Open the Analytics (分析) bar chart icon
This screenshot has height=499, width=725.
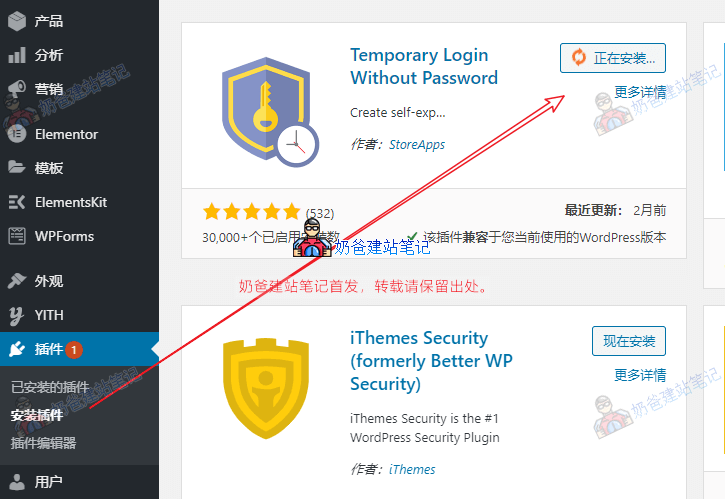tap(17, 55)
